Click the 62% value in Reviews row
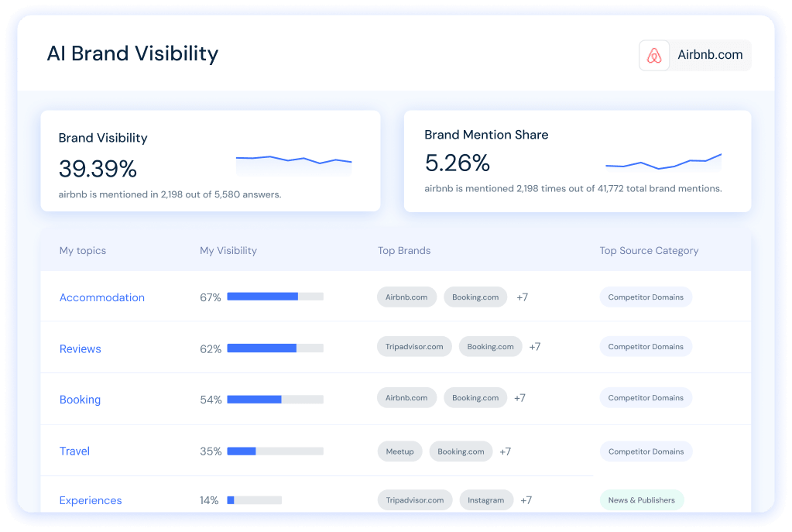Image resolution: width=792 pixels, height=532 pixels. coord(211,348)
